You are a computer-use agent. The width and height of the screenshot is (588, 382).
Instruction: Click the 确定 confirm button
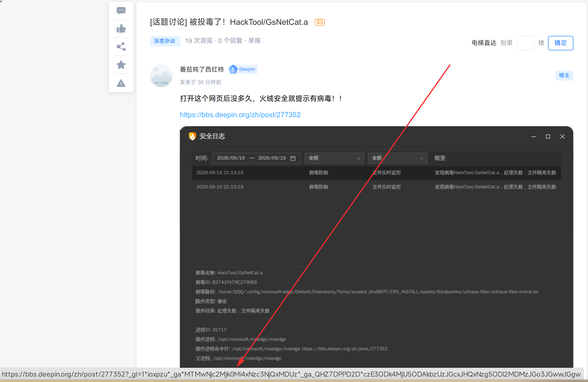[560, 43]
